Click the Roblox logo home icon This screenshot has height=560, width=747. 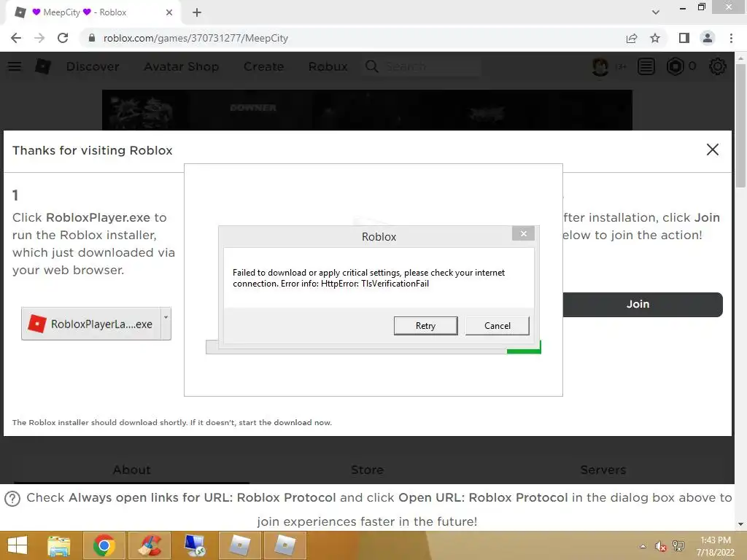click(43, 66)
